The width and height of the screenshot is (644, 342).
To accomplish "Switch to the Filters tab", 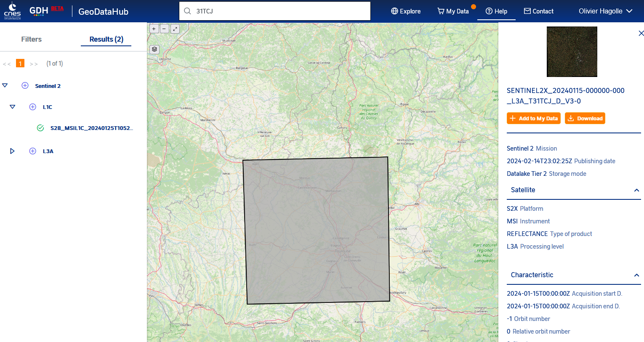I will (x=32, y=39).
